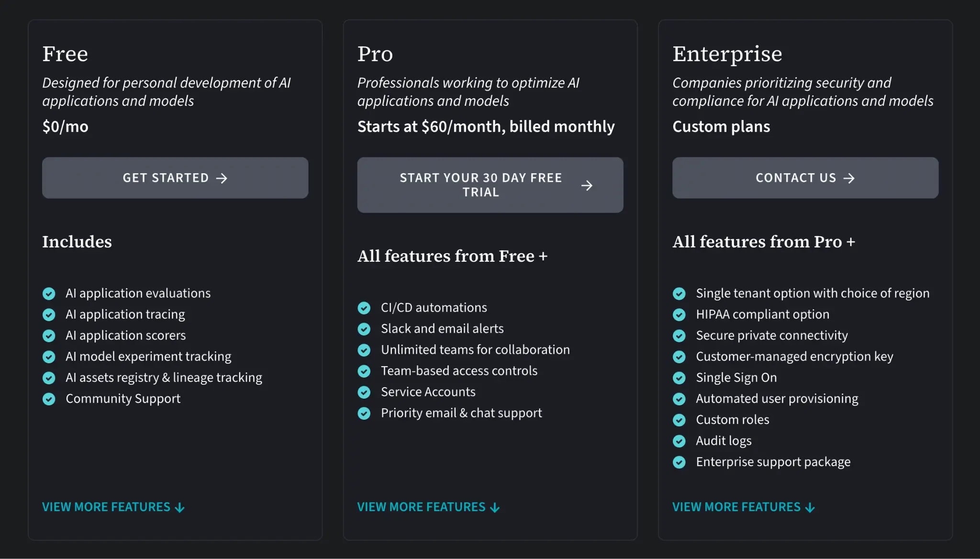Click the arrow icon in the Get Started button
This screenshot has width=980, height=559.
tap(222, 179)
